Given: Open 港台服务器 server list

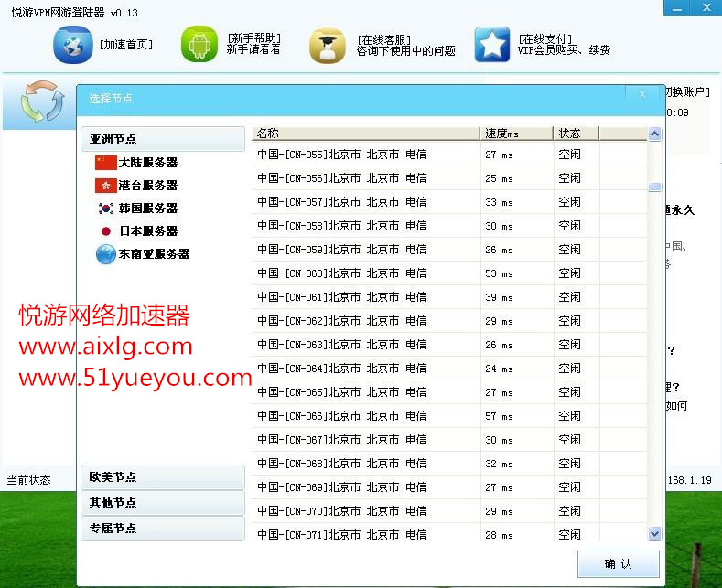Looking at the screenshot, I should [148, 186].
